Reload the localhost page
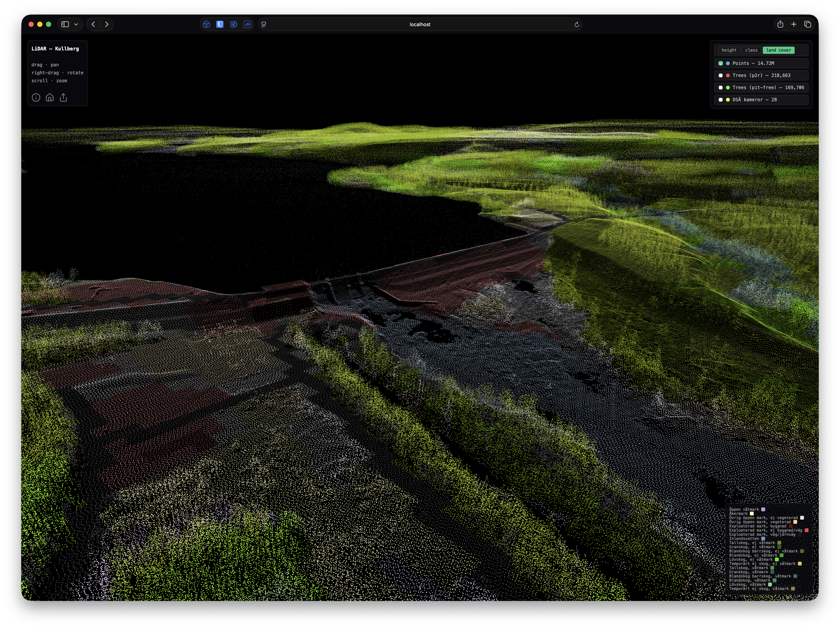Screen dimensions: 840x629 (577, 24)
